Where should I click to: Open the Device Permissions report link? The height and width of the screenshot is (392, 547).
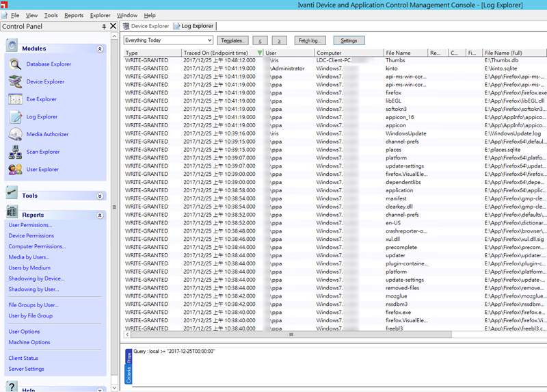pos(31,235)
